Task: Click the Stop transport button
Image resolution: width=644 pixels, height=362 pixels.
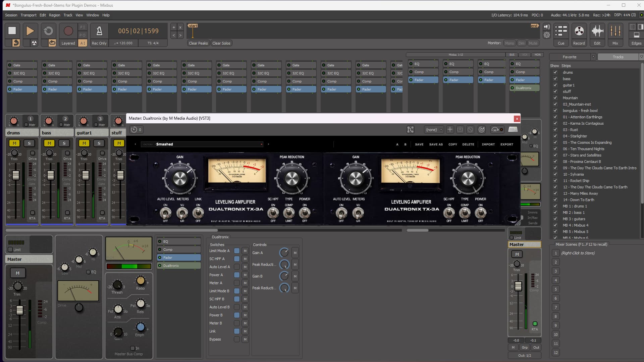Action: point(12,31)
